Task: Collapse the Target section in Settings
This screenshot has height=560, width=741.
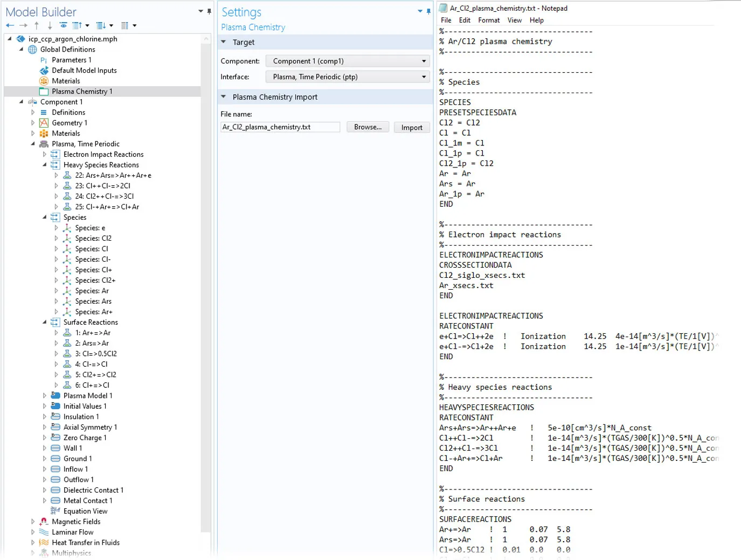Action: tap(224, 42)
